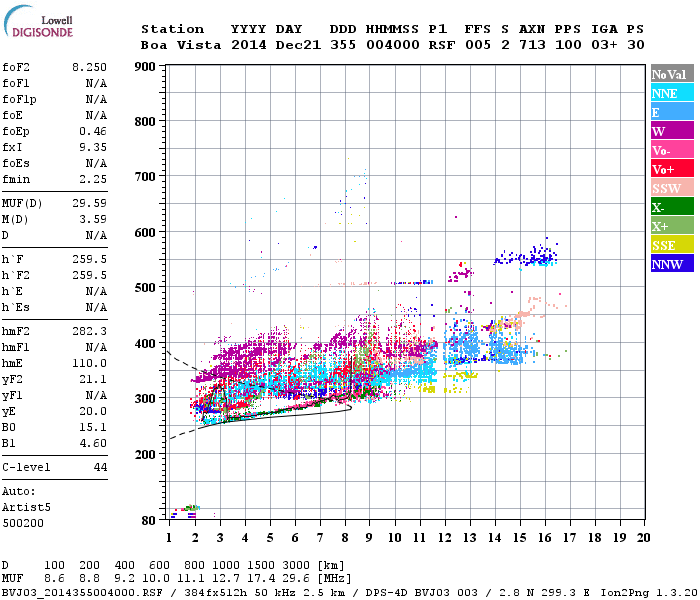
Task: Select the E direction legend swatch
Action: click(x=672, y=112)
